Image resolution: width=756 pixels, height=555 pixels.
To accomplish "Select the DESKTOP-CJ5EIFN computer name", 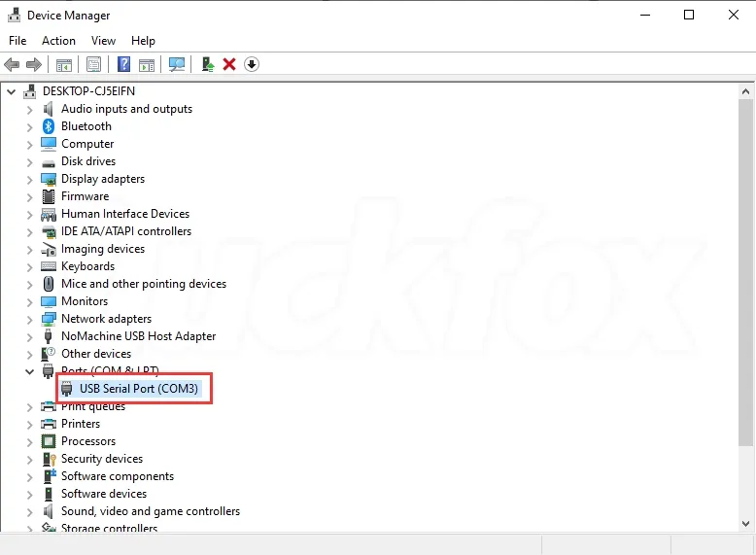I will click(x=88, y=91).
